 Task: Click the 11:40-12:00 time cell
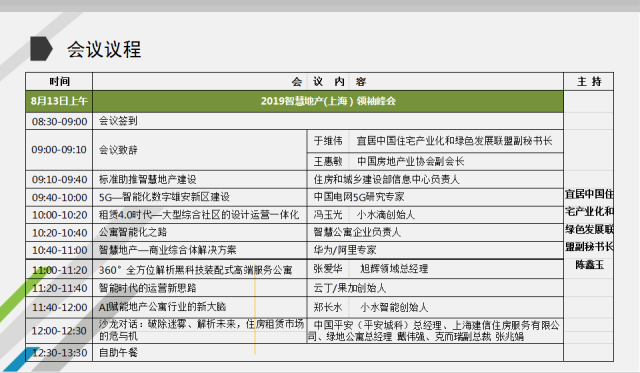click(x=60, y=307)
